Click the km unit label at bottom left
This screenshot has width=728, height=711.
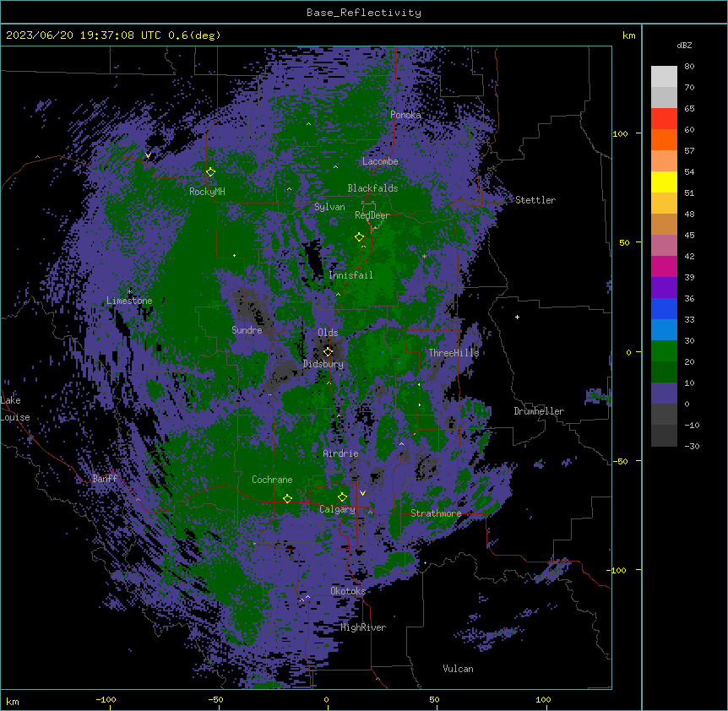pos(13,701)
